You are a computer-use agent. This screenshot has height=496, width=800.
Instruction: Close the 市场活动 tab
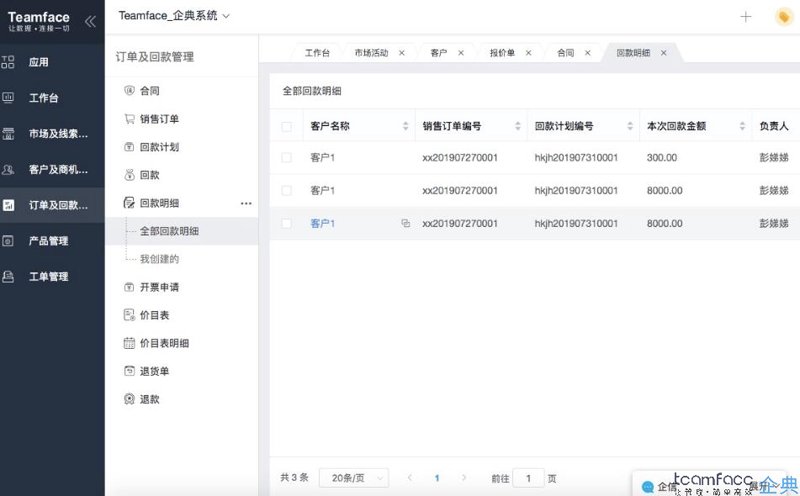(x=402, y=53)
